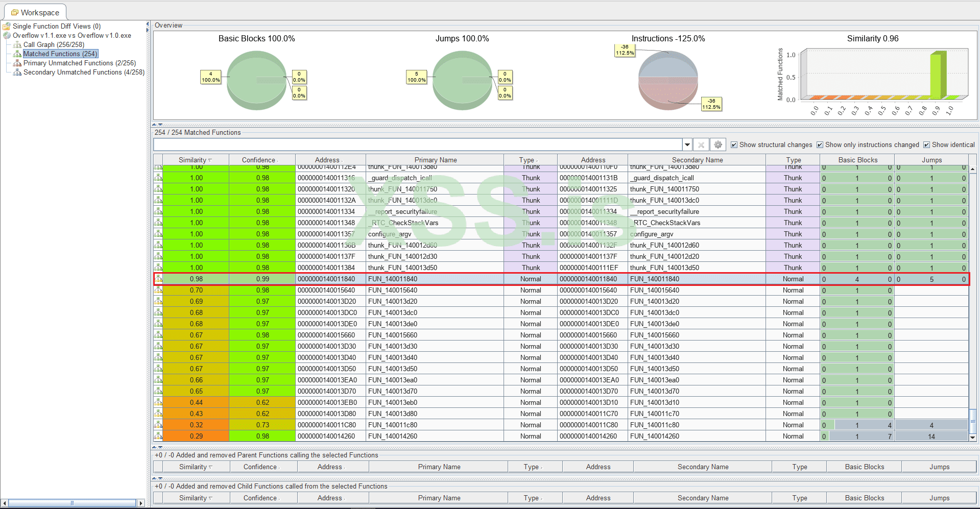This screenshot has height=509, width=980.
Task: Uncheck Show structural changes
Action: pyautogui.click(x=734, y=145)
